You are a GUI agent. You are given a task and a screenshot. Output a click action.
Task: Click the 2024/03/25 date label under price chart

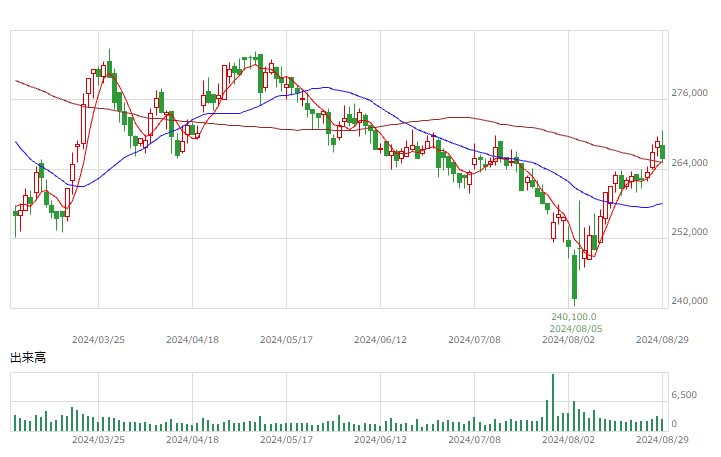(98, 340)
